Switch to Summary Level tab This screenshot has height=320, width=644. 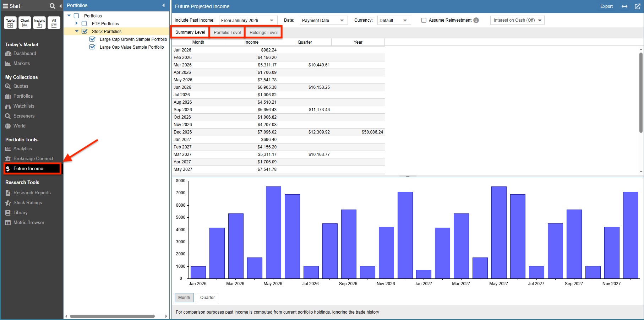pos(190,32)
